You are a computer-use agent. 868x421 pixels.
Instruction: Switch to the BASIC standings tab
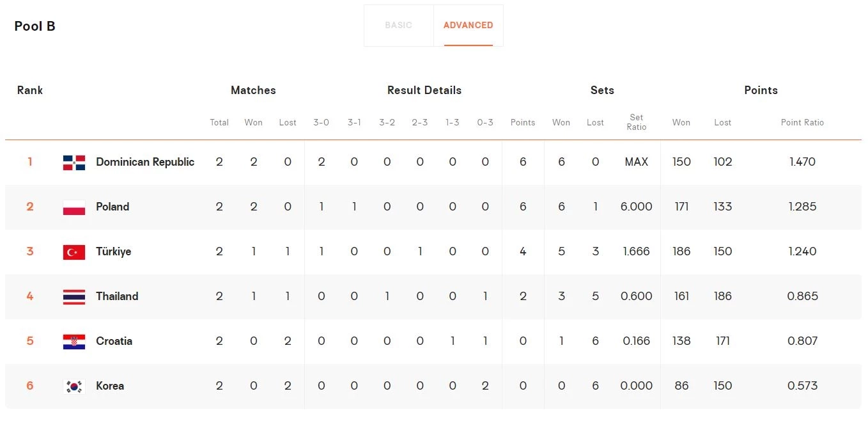click(x=398, y=26)
